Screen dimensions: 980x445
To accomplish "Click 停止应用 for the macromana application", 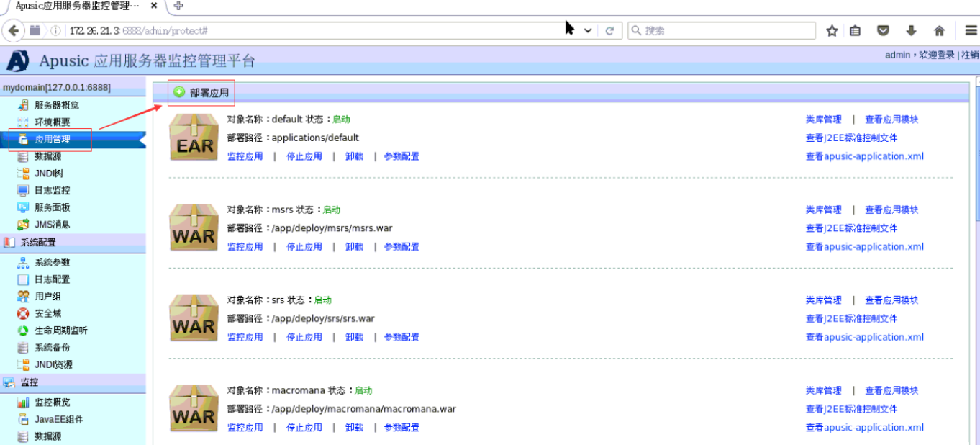I will pyautogui.click(x=304, y=428).
